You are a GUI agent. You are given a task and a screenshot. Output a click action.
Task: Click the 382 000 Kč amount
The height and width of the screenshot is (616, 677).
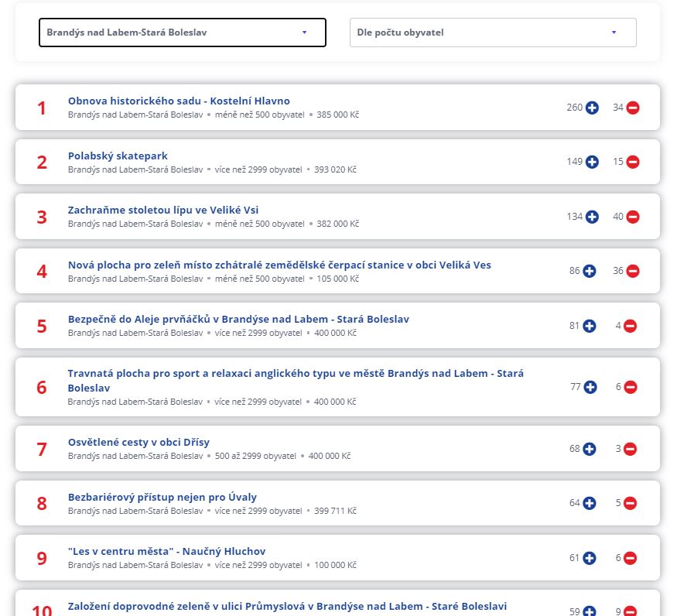[337, 224]
